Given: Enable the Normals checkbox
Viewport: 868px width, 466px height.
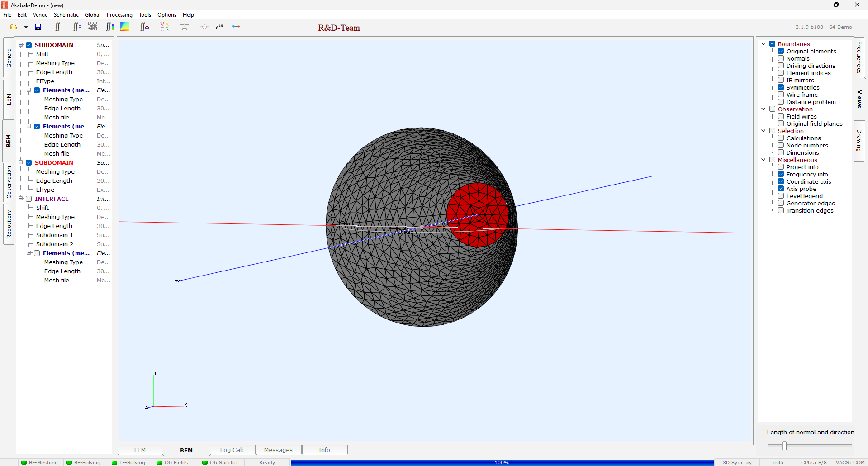Looking at the screenshot, I should click(x=781, y=58).
